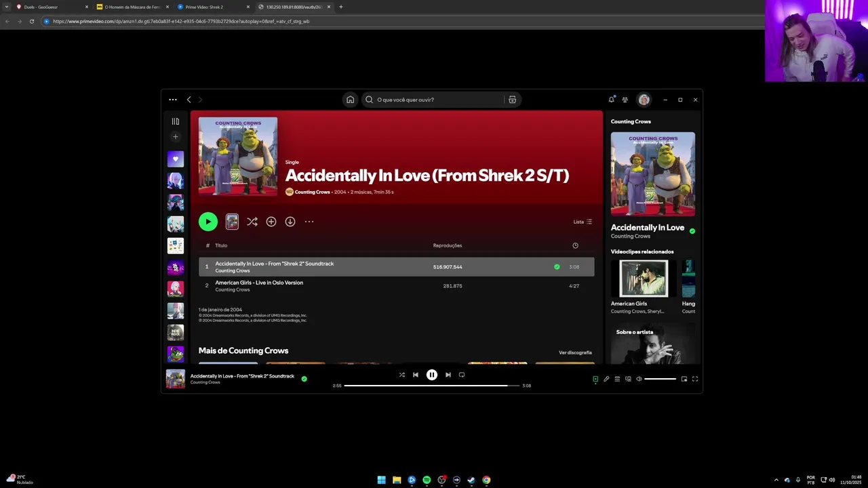868x488 pixels.
Task: Reload the browser page
Action: pos(31,21)
